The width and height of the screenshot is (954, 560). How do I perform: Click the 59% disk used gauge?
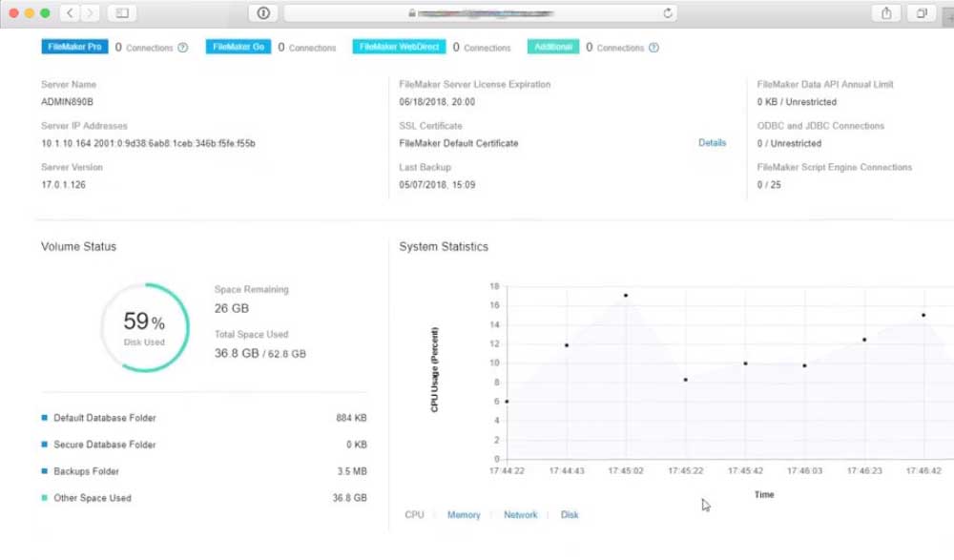[x=145, y=327]
